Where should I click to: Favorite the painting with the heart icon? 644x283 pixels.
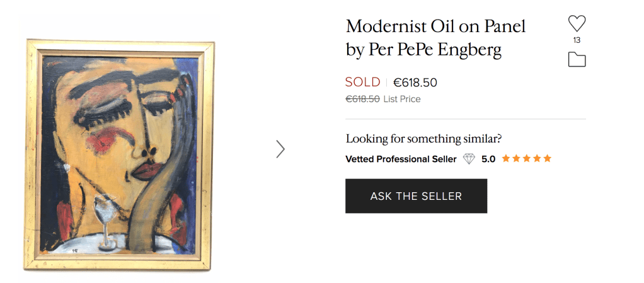point(577,24)
